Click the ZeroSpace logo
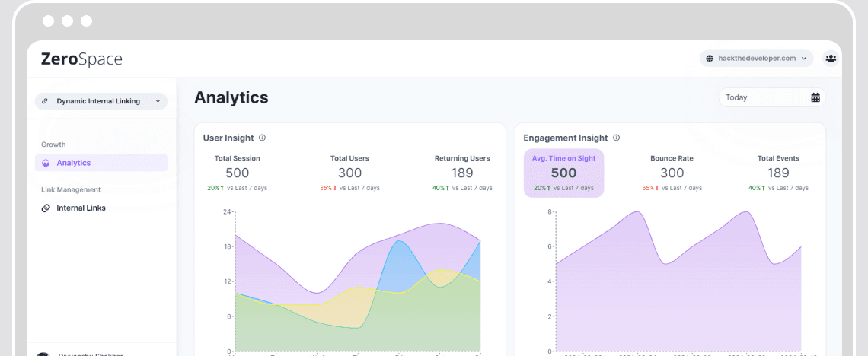 coord(81,59)
